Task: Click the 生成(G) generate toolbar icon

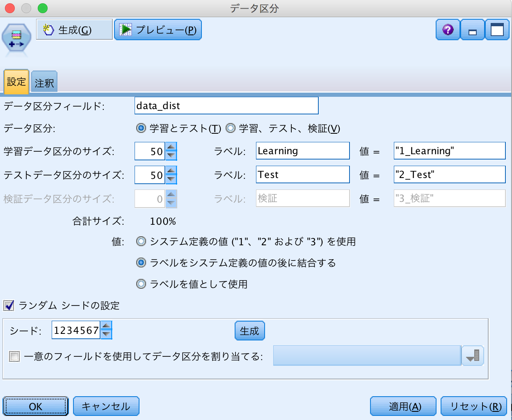Action: pyautogui.click(x=48, y=29)
